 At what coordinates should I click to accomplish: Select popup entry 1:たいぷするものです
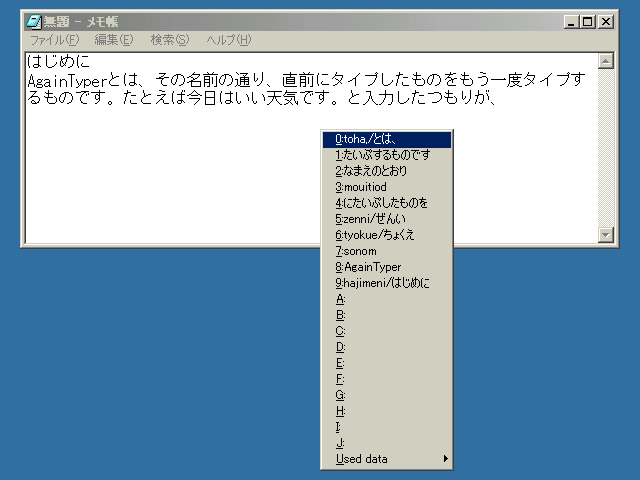point(387,156)
